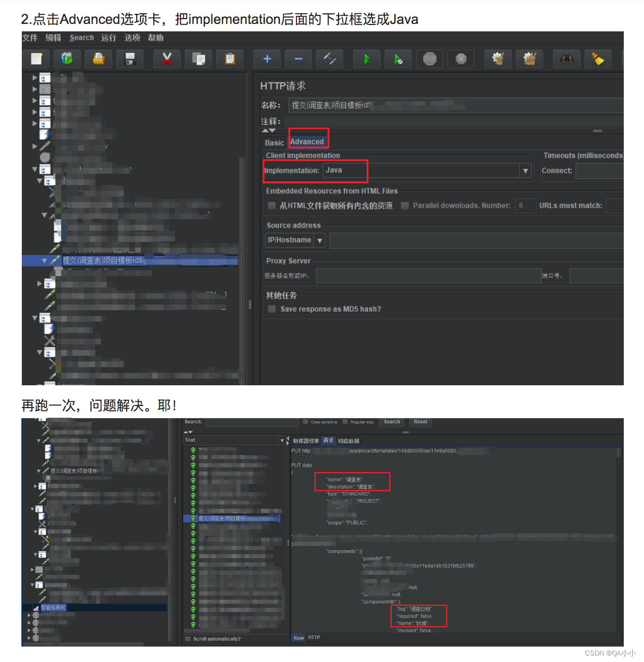The height and width of the screenshot is (662, 644).
Task: Click the minus Collapse All icon
Action: pos(299,59)
